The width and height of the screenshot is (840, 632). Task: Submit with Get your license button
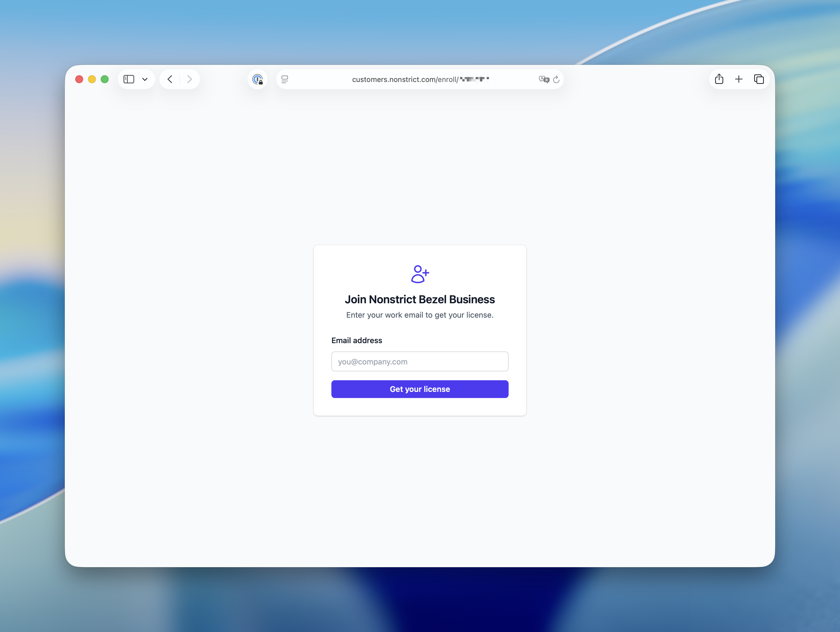click(420, 389)
